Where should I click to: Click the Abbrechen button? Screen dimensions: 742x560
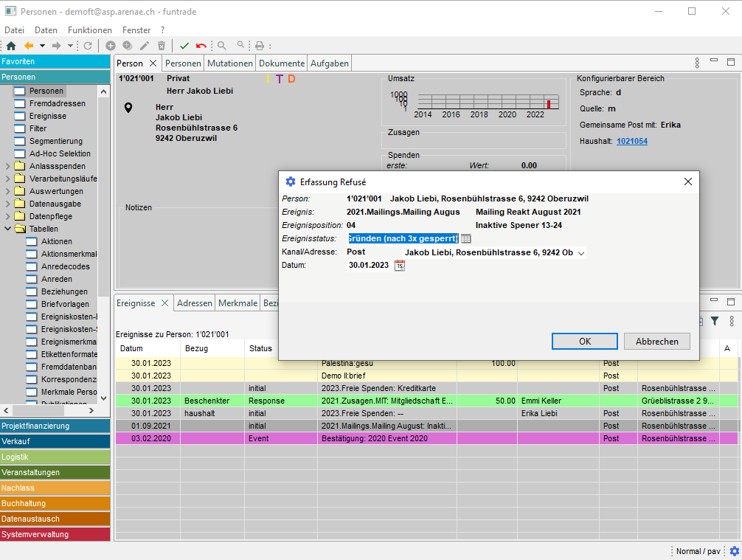click(x=656, y=342)
